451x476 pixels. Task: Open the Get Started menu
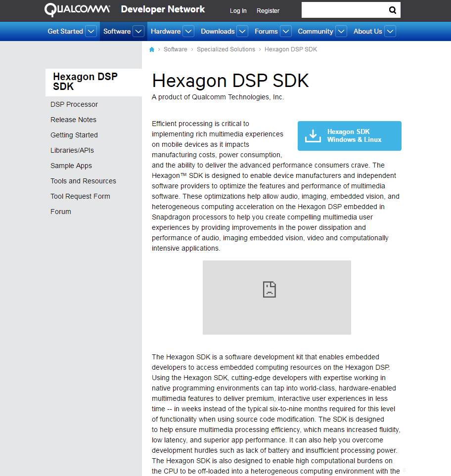click(x=65, y=31)
